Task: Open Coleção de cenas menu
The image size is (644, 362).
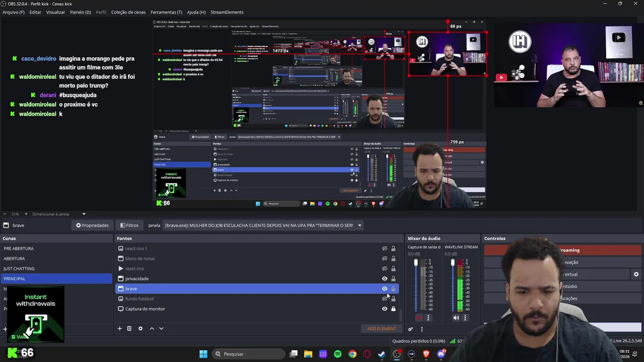Action: pyautogui.click(x=128, y=12)
